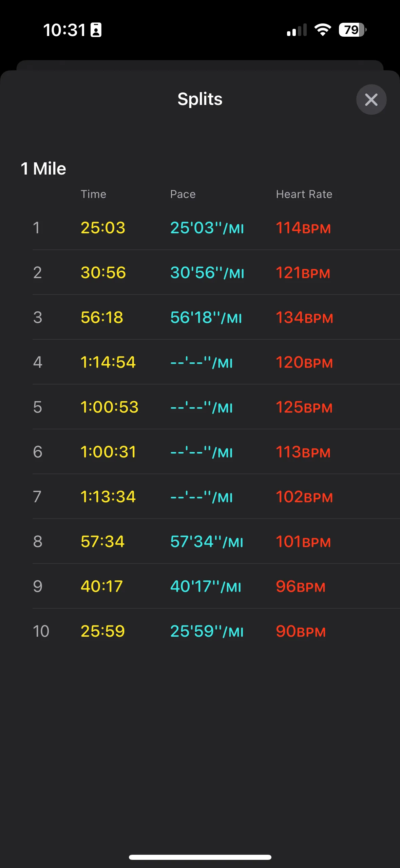Tap the 10:31 status bar clock

(x=64, y=30)
